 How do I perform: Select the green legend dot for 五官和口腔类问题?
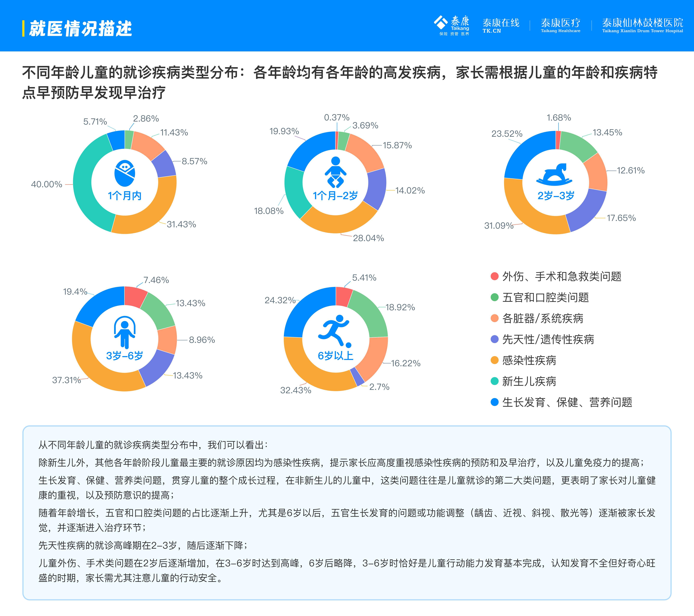pos(494,297)
